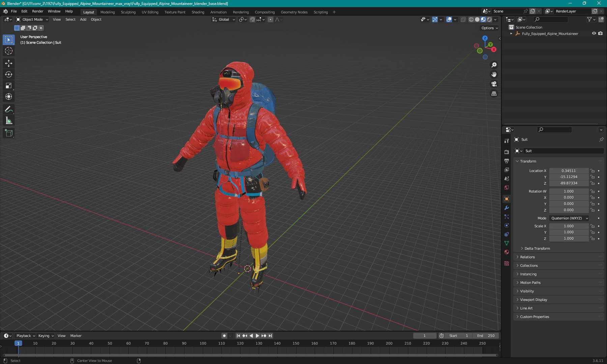Activate the Annotate pencil tool
The image size is (607, 364).
(x=9, y=110)
